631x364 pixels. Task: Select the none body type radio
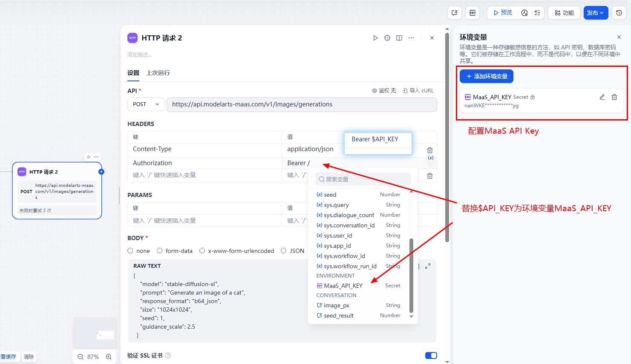pyautogui.click(x=130, y=251)
